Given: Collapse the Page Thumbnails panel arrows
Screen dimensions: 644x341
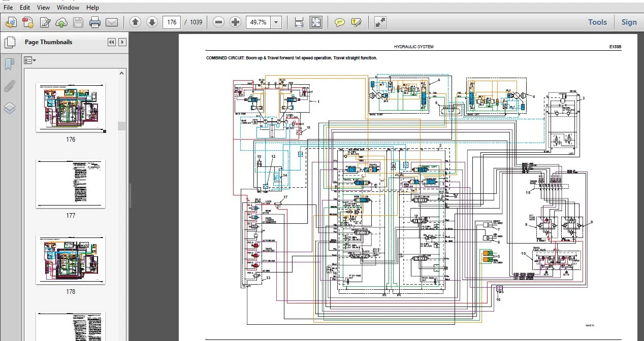Looking at the screenshot, I should (112, 42).
